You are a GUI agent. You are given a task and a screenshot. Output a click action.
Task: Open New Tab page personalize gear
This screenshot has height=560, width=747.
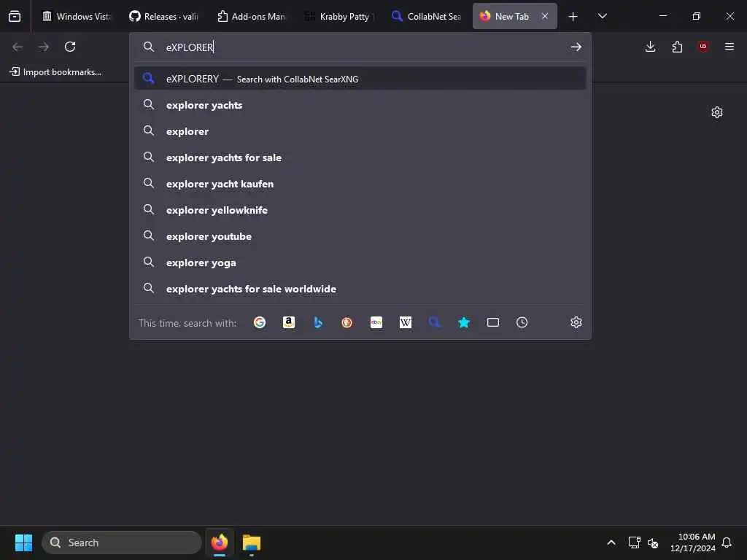pyautogui.click(x=717, y=112)
